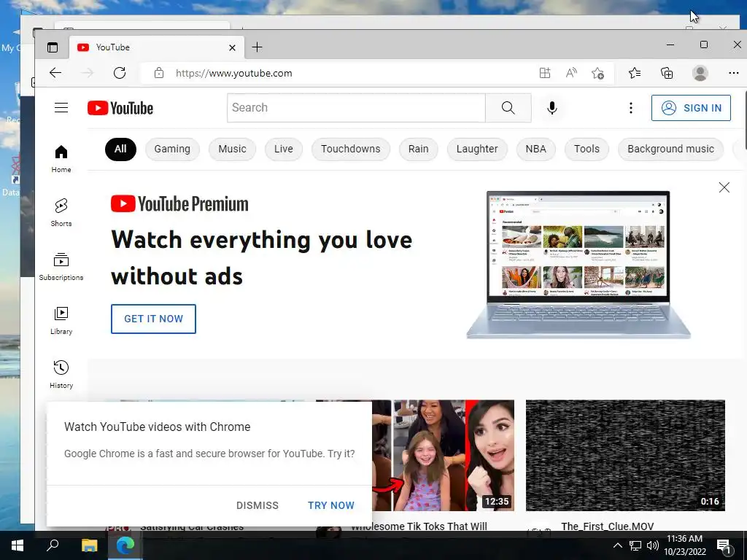Open Shorts in sidebar
Image resolution: width=747 pixels, height=560 pixels.
pos(61,213)
